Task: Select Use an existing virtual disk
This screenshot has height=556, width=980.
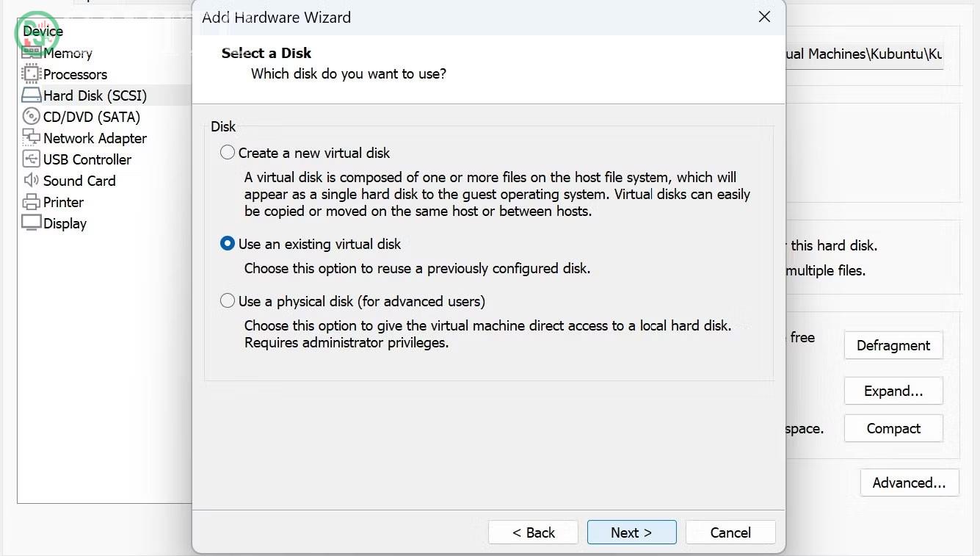Action: tap(228, 243)
